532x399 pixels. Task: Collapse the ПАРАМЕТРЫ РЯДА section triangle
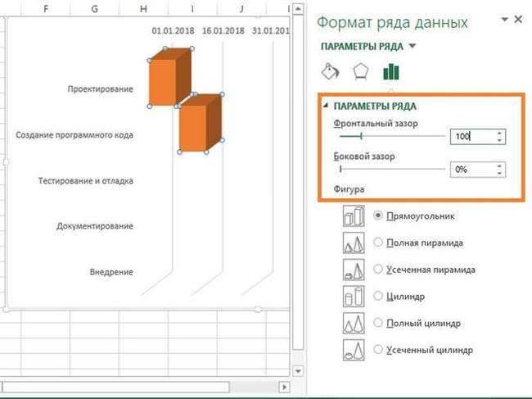tap(326, 106)
